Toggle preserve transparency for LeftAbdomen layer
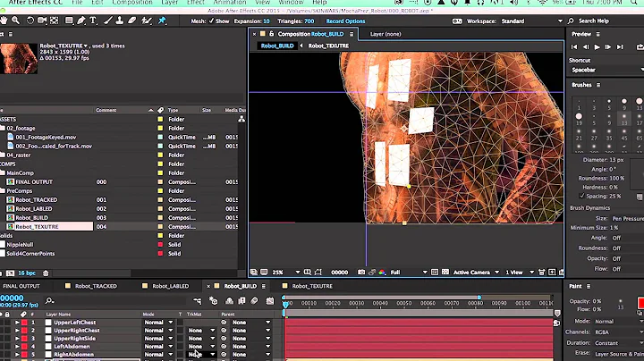This screenshot has width=644, height=361. point(181,346)
